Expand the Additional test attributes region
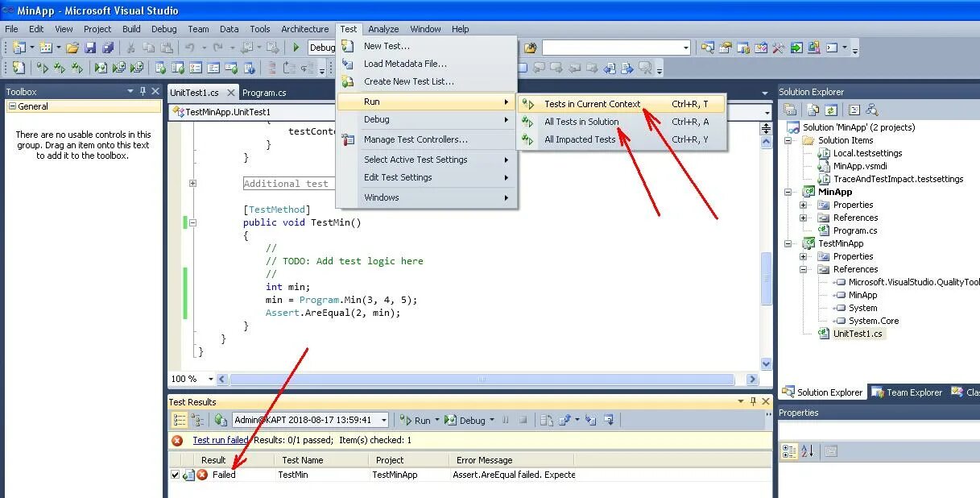This screenshot has height=498, width=980. [192, 184]
